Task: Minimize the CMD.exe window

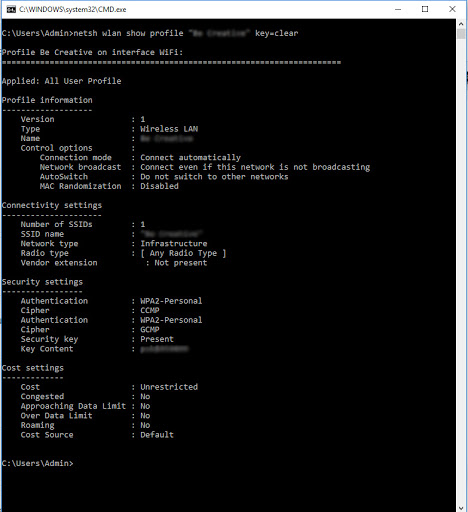Action: tap(398, 9)
